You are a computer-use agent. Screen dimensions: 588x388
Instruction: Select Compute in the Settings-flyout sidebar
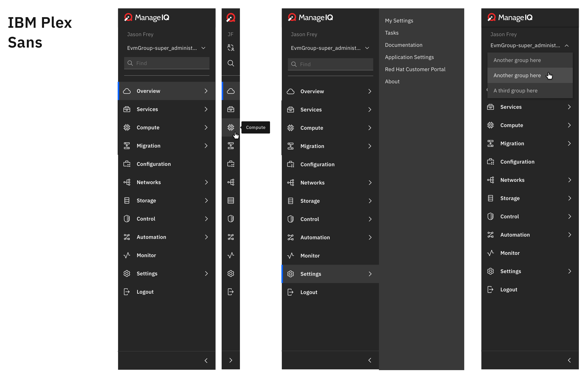pyautogui.click(x=330, y=128)
